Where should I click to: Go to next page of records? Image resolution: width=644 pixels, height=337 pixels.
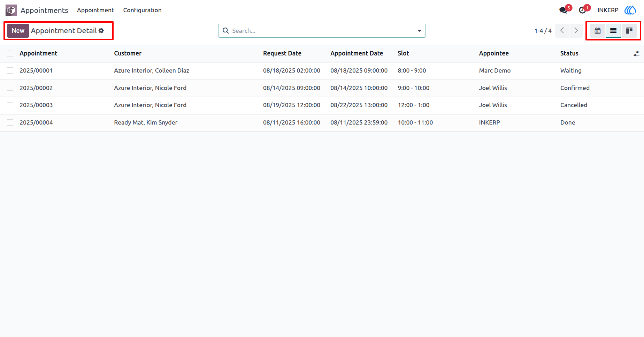(576, 31)
